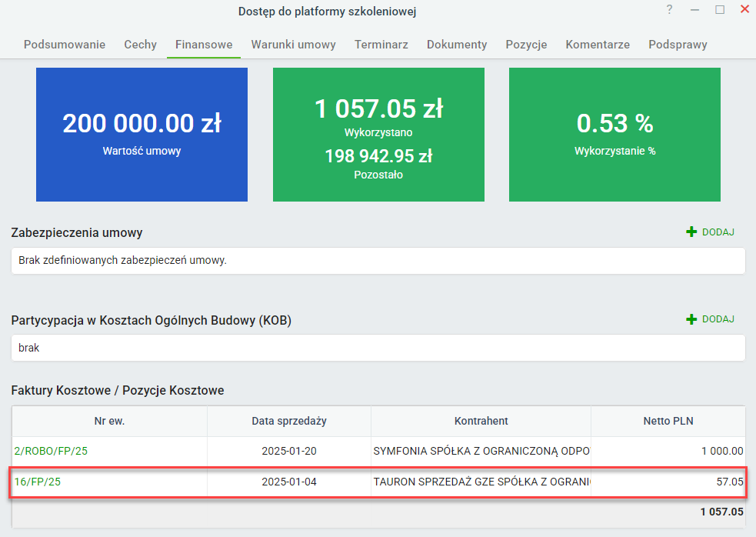Viewport: 756px width, 537px height.
Task: Open the Podsprawy tab
Action: pyautogui.click(x=678, y=45)
